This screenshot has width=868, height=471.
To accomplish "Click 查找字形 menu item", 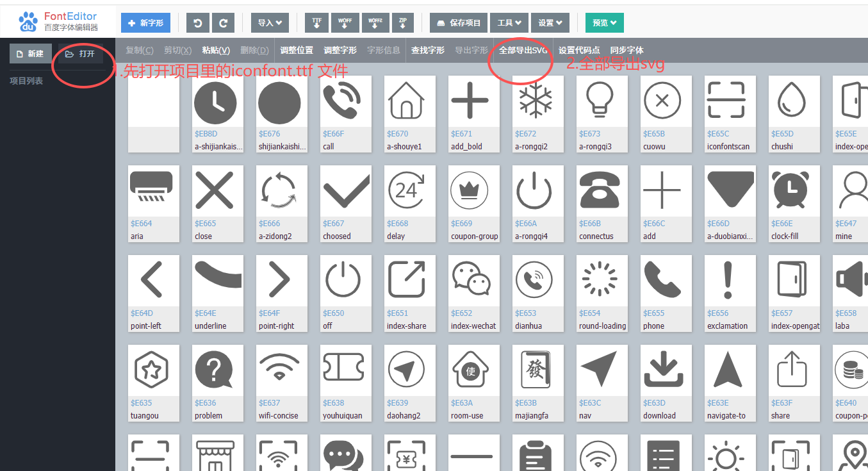I will click(427, 50).
